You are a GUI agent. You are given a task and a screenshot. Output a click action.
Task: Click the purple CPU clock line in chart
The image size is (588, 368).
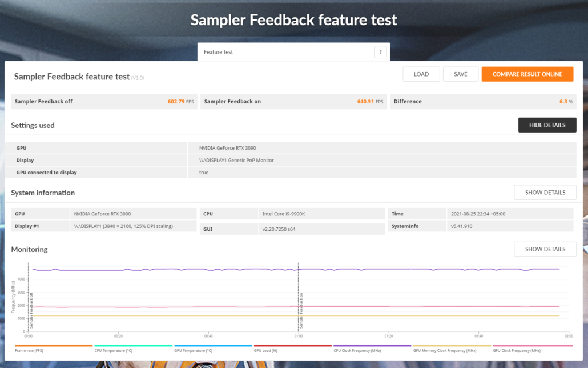tap(171, 269)
